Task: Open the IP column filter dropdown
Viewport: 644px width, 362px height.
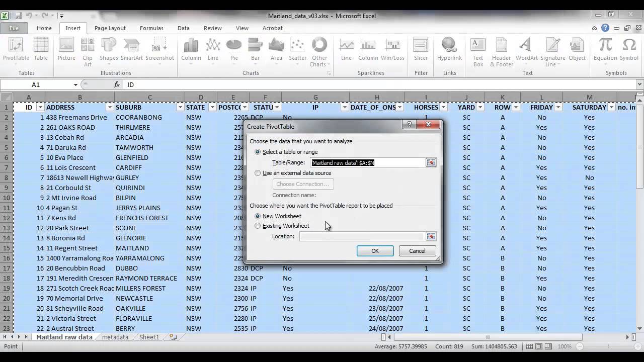Action: [345, 108]
